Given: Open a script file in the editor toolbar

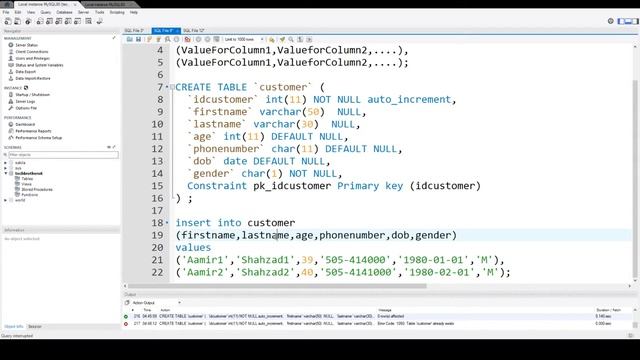Looking at the screenshot, I should [x=129, y=40].
